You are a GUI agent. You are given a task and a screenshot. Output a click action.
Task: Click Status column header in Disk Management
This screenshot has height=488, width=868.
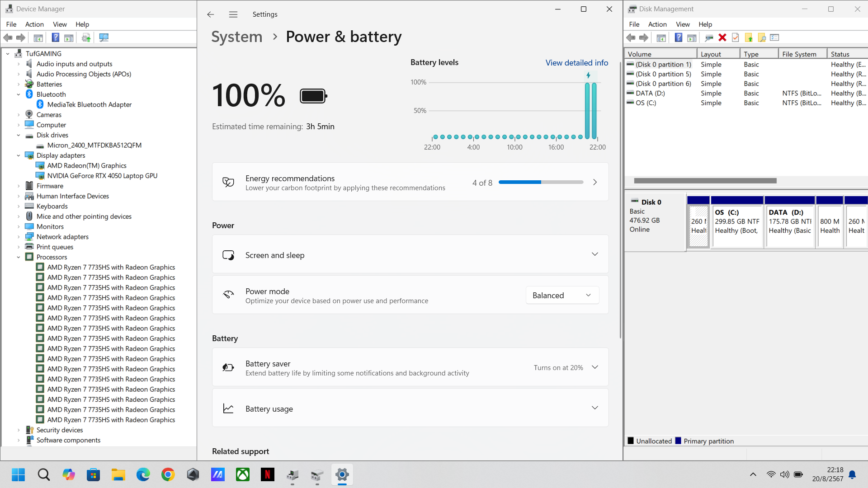click(848, 54)
